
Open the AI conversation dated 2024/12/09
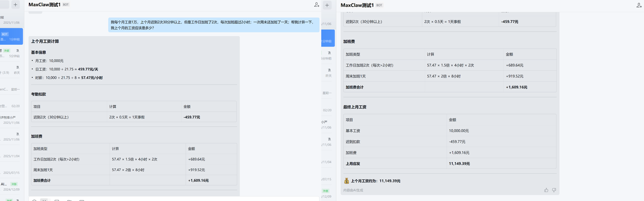tap(11, 186)
